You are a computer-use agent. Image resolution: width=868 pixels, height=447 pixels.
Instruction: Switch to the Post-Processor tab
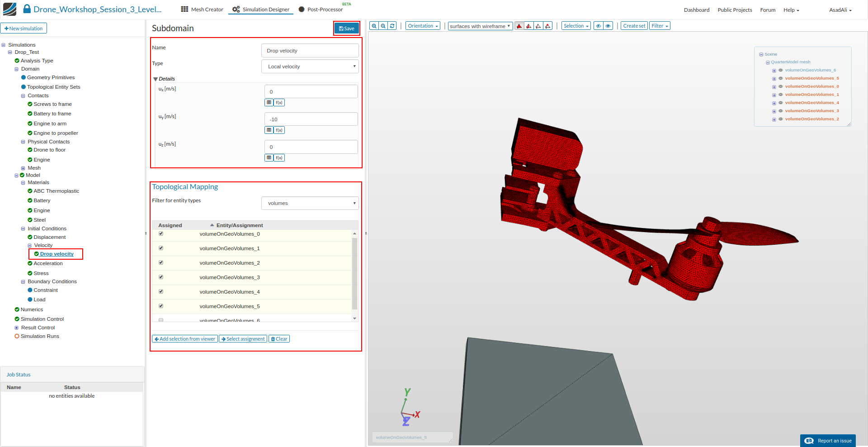pyautogui.click(x=321, y=10)
